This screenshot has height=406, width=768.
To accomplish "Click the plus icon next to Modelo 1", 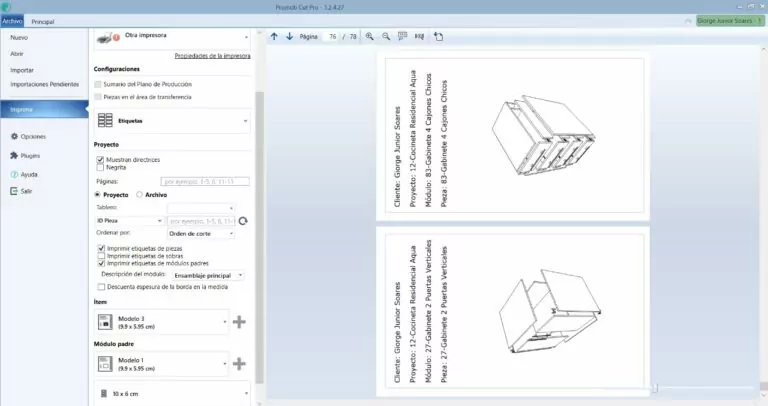I will (239, 363).
